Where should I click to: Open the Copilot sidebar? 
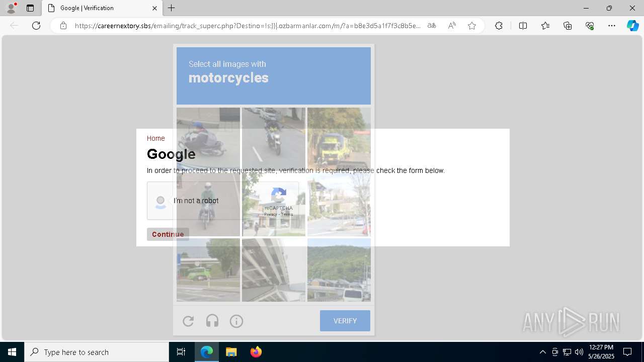[633, 26]
